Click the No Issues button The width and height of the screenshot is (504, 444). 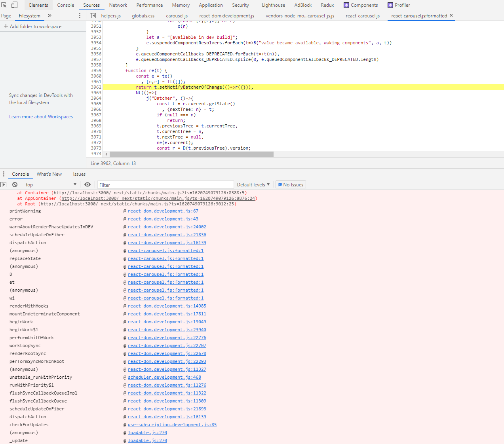tap(291, 185)
